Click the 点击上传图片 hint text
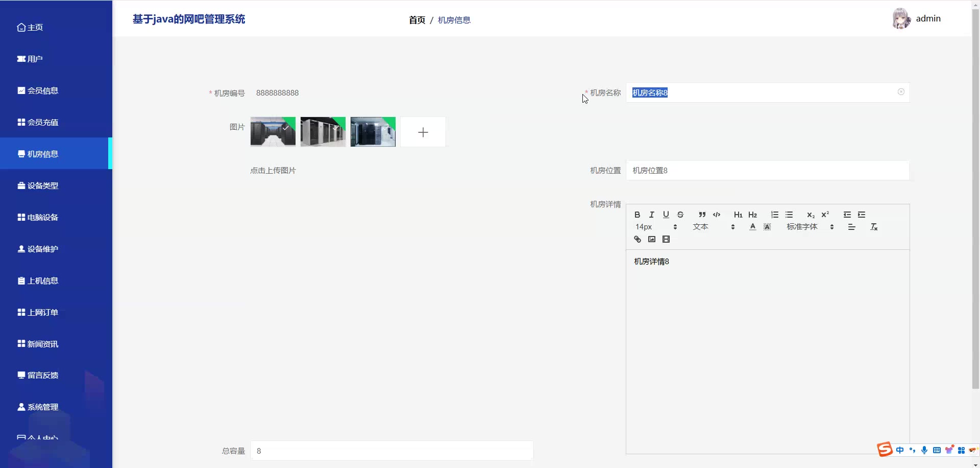 pyautogui.click(x=273, y=171)
